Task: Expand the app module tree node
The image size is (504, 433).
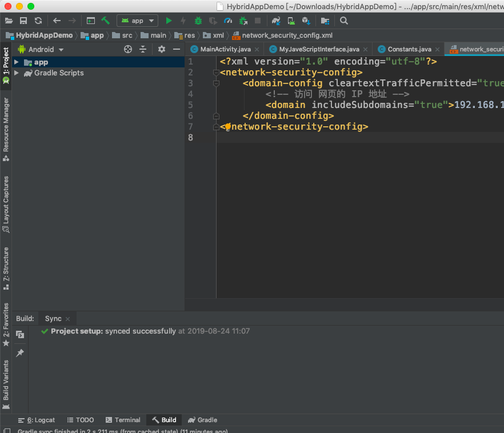Action: (17, 62)
